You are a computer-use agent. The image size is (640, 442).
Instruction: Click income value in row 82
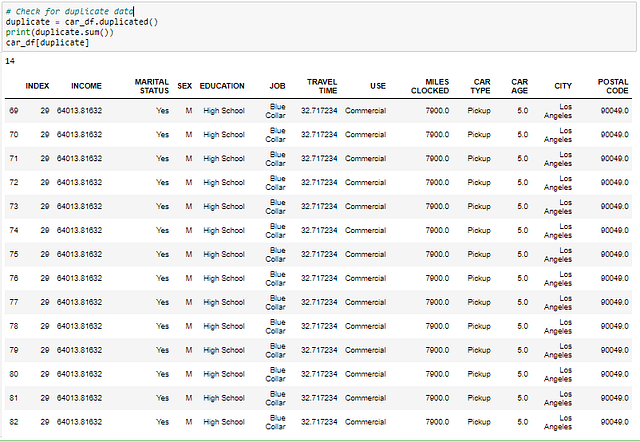[79, 422]
